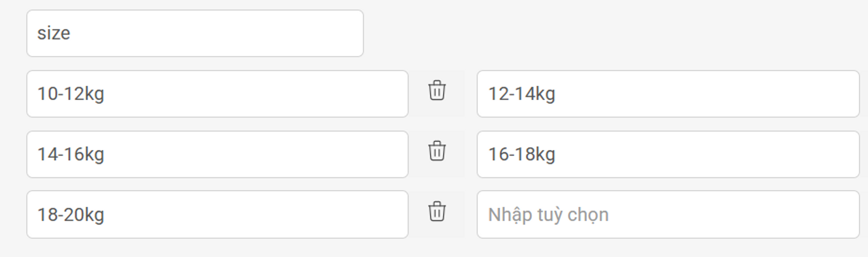Select the text box showing 18-20kg
Viewport: 868px width, 257px height.
coord(217,215)
